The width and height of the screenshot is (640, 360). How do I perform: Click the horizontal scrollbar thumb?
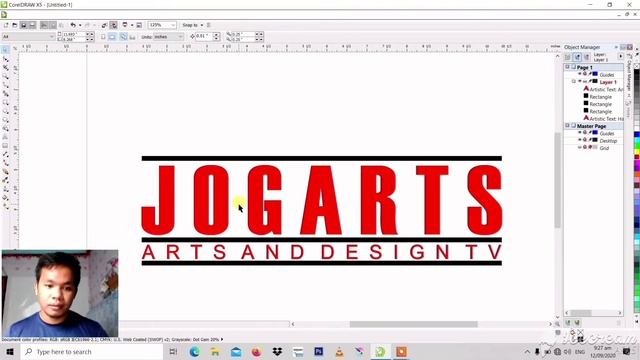(413, 324)
